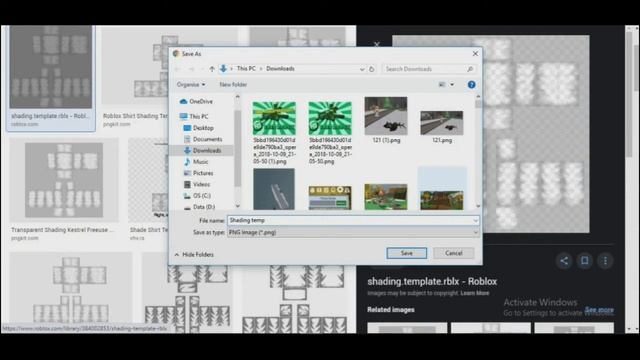The height and width of the screenshot is (360, 640).
Task: Select OneDrive in navigation pane
Action: [197, 101]
